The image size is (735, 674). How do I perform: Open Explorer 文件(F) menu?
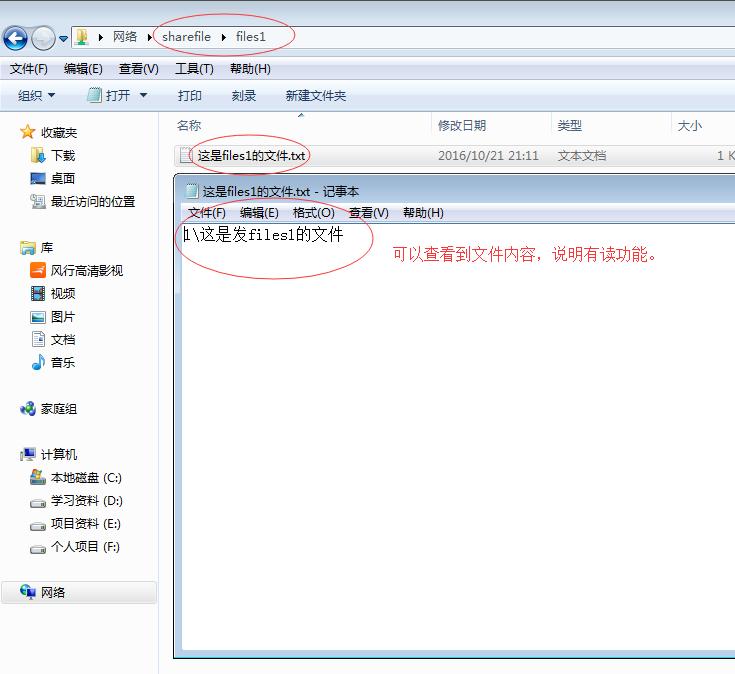(x=29, y=69)
